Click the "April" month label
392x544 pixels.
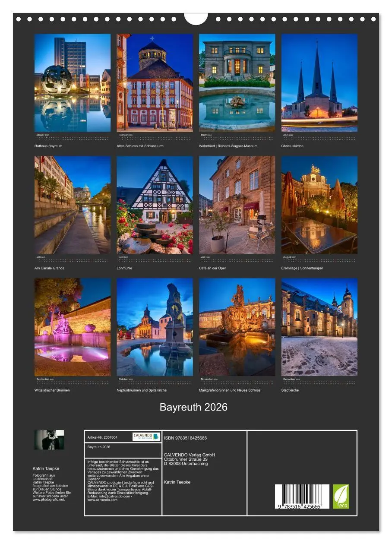click(287, 135)
